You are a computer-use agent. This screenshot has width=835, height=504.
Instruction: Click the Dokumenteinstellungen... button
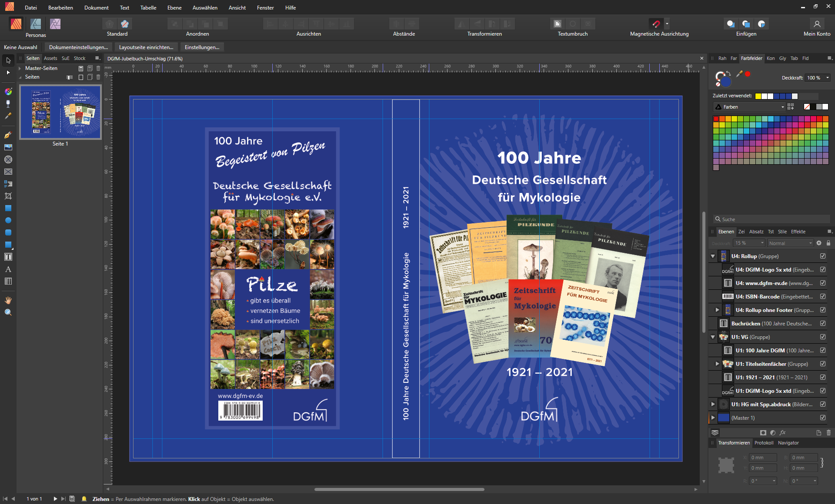78,47
